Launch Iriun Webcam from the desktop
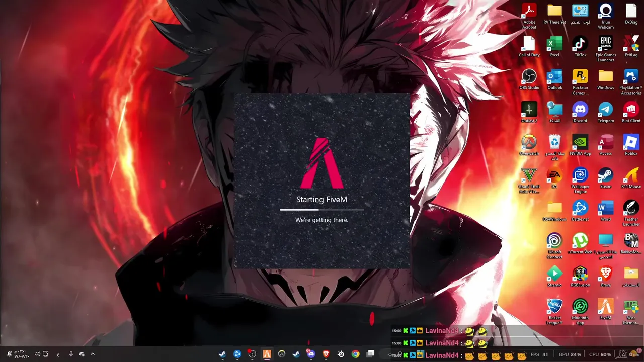644x362 pixels. pos(606,16)
